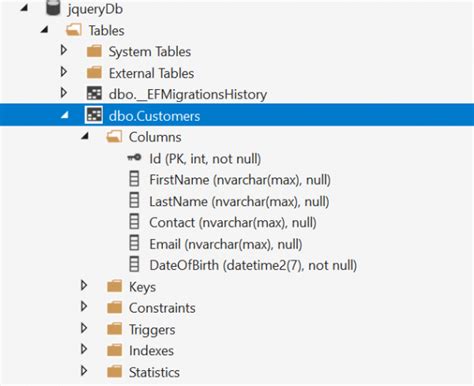Viewport: 474px width, 386px height.
Task: Click the Triggers folder icon
Action: coord(115,329)
